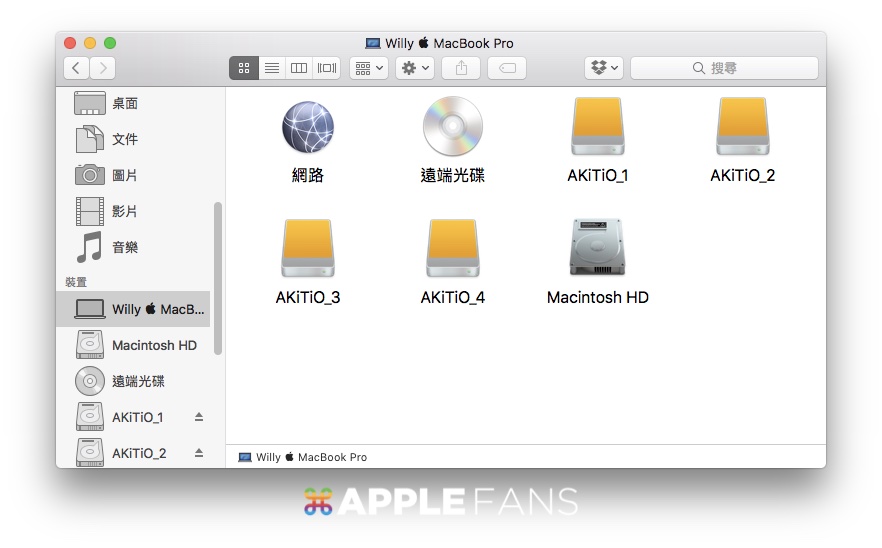The height and width of the screenshot is (548, 882).
Task: Go back with the left arrow button
Action: click(x=76, y=68)
